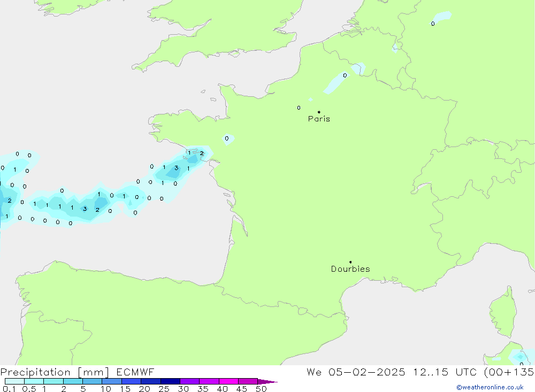Click the 0 value in Germany at top right
This screenshot has width=535, height=392.
(x=433, y=24)
